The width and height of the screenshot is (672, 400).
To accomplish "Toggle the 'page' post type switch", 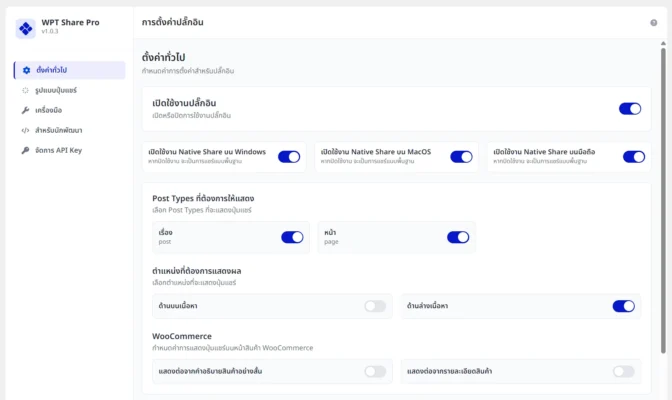I will [x=457, y=237].
